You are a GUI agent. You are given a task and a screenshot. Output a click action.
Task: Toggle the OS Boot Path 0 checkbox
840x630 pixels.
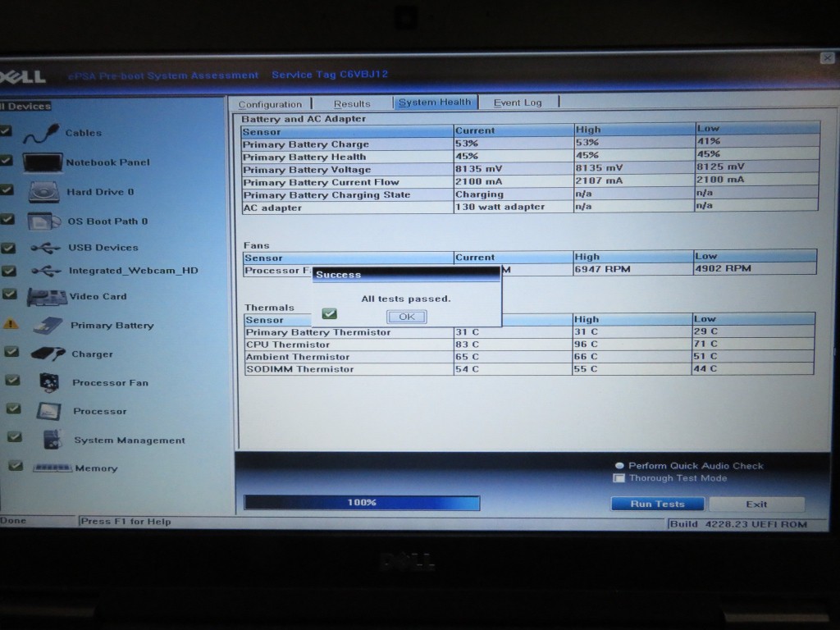point(7,218)
